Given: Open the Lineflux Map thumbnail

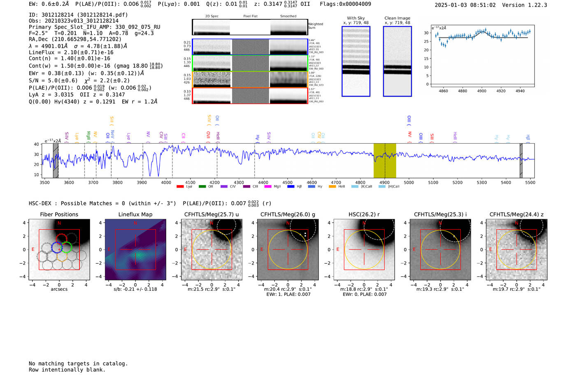Looking at the screenshot, I should (135, 250).
